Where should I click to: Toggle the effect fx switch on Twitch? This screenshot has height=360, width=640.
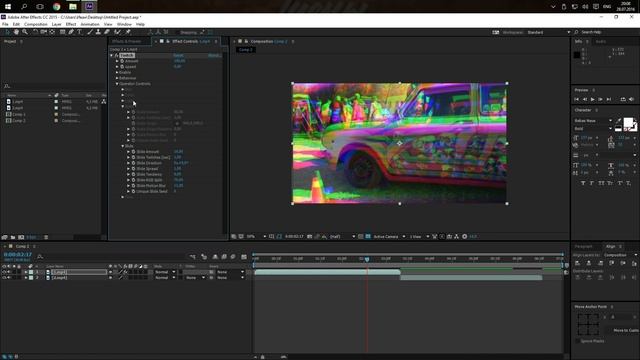pos(117,55)
